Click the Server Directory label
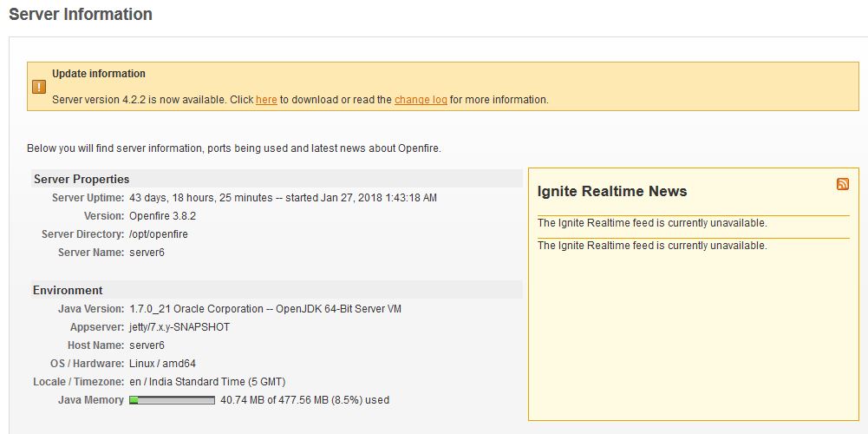868x434 pixels. pos(83,233)
